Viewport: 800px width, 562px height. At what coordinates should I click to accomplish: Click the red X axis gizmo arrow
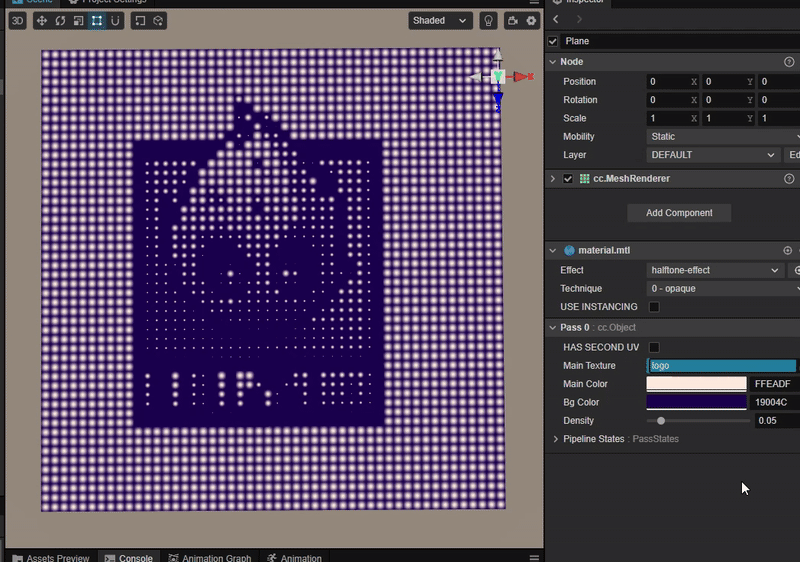(523, 77)
